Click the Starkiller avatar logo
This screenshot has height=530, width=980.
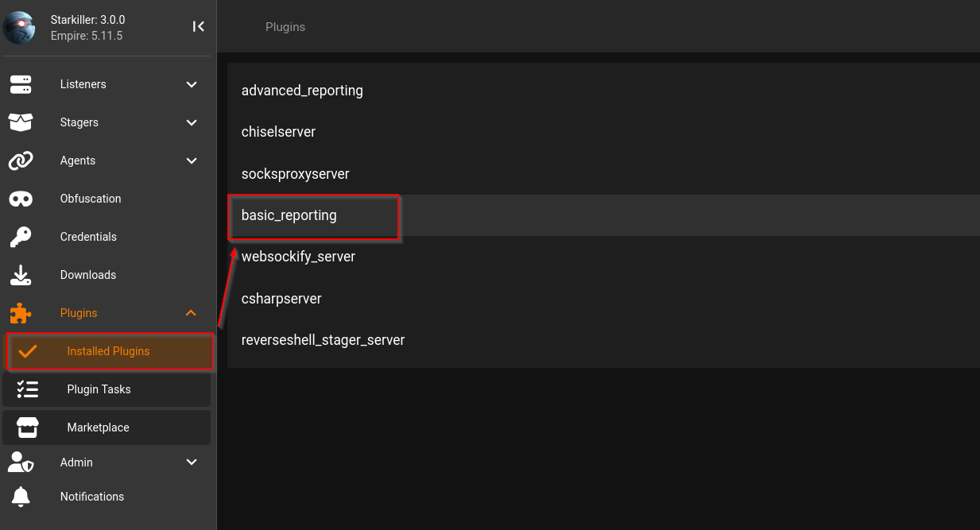point(18,27)
